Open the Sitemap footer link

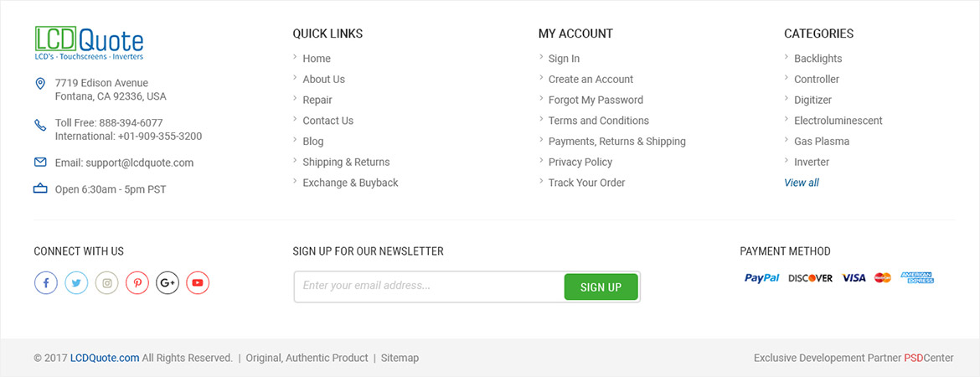pos(400,359)
